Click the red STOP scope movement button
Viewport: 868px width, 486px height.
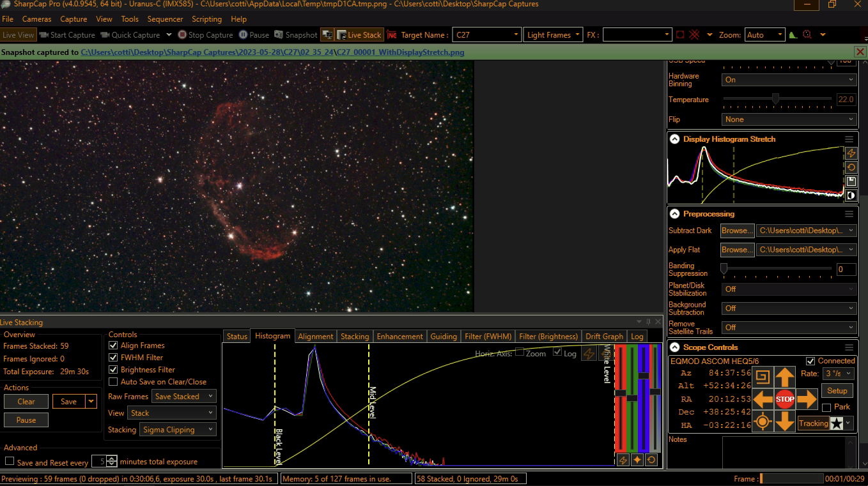784,399
